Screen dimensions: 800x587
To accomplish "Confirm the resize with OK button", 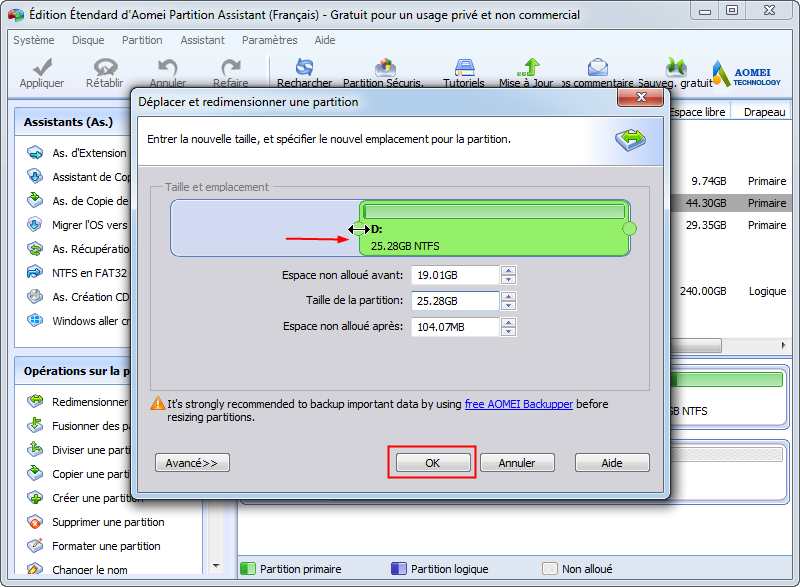I will point(433,463).
